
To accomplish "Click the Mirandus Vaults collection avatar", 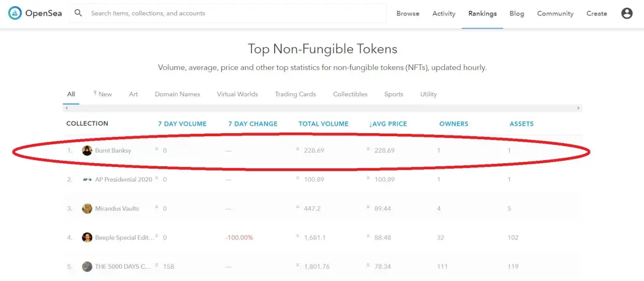I will tap(87, 209).
